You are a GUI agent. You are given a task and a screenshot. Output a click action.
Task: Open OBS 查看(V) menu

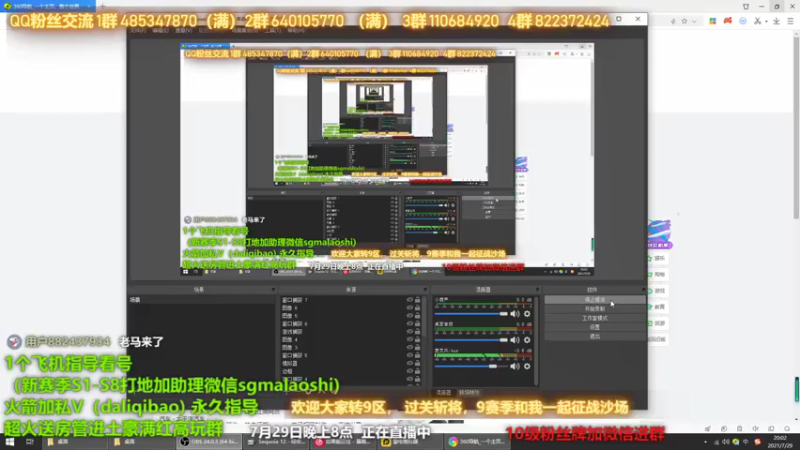(x=184, y=31)
